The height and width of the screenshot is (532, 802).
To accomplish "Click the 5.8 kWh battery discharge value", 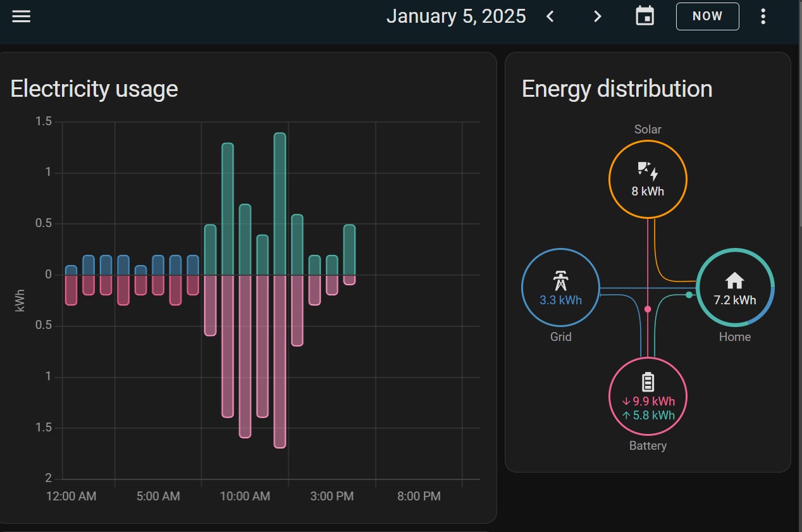I will click(x=653, y=416).
